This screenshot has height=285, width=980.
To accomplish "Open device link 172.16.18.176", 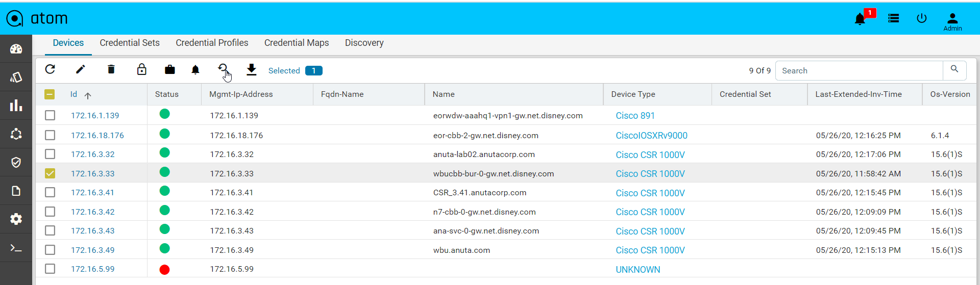I will (97, 136).
